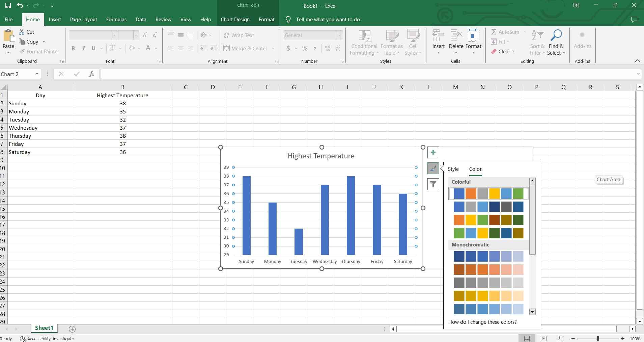
Task: Click the Borders icon
Action: point(113,48)
